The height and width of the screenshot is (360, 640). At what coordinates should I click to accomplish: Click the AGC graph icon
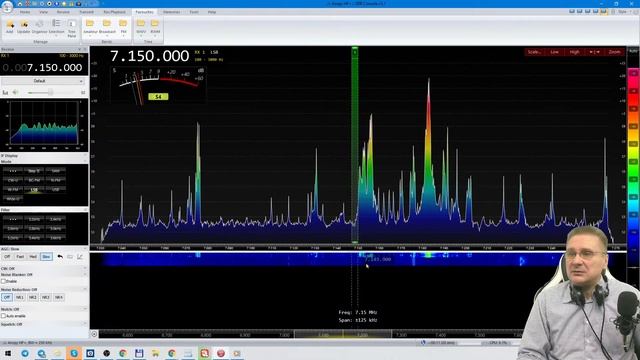[80, 257]
